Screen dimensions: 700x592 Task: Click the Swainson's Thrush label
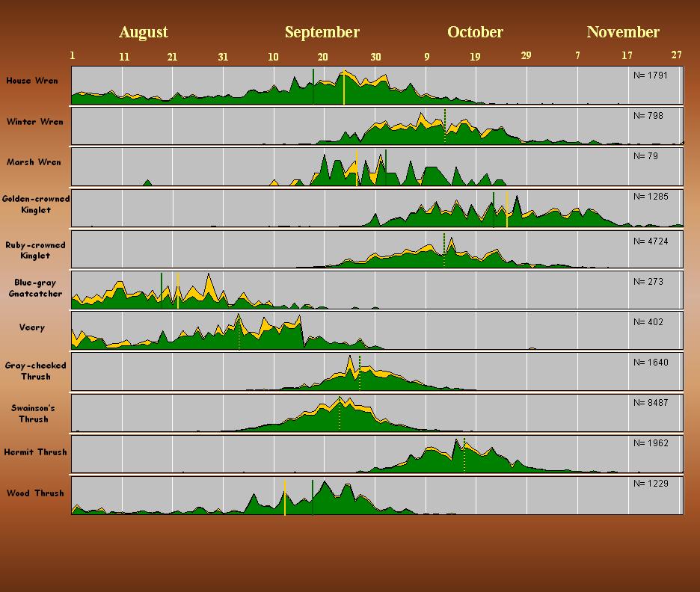[x=35, y=413]
